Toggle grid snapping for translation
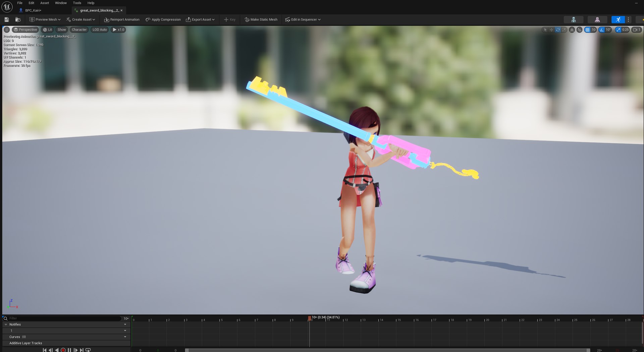This screenshot has height=352, width=644. 587,30
